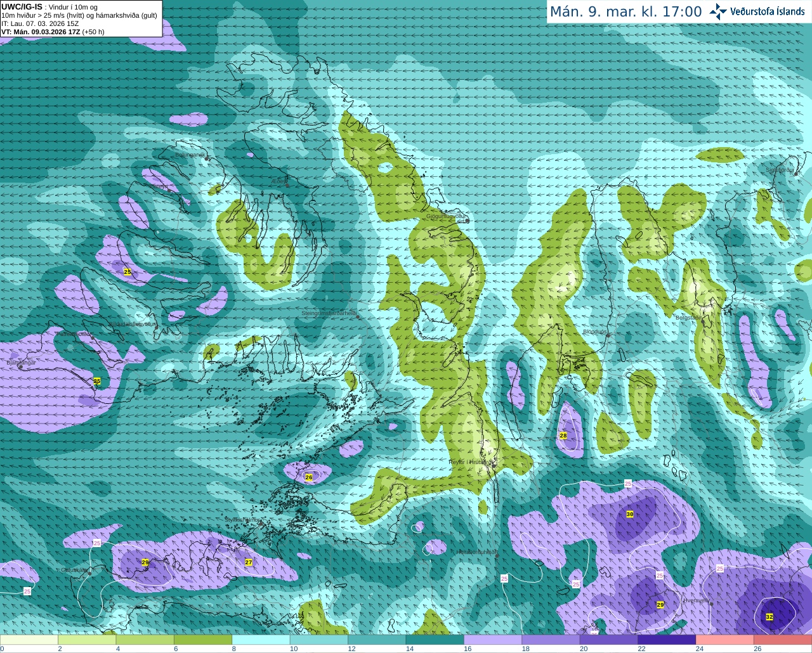Click the Blönduós station label

pyautogui.click(x=595, y=332)
